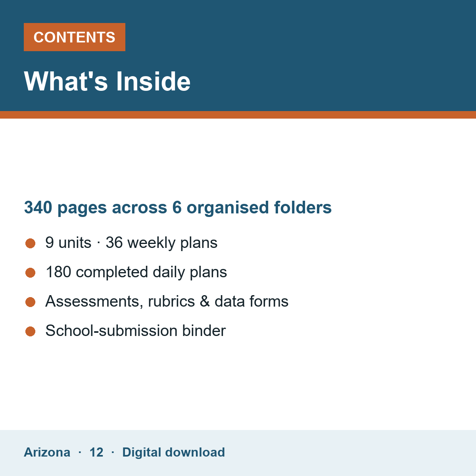Click the orange bullet beside 9 units
Viewport: 476px width, 476px height.
pos(31,243)
